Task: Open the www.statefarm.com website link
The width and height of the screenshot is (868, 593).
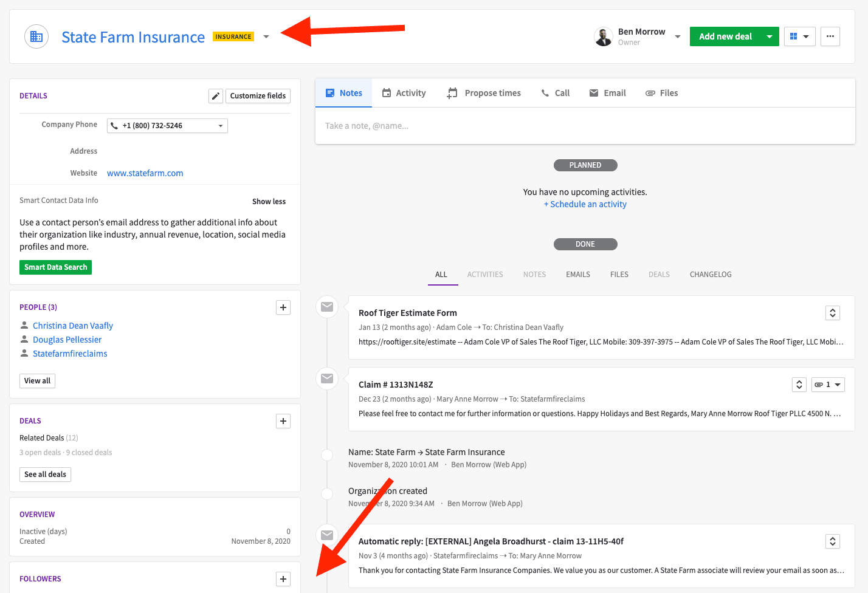Action: point(145,173)
